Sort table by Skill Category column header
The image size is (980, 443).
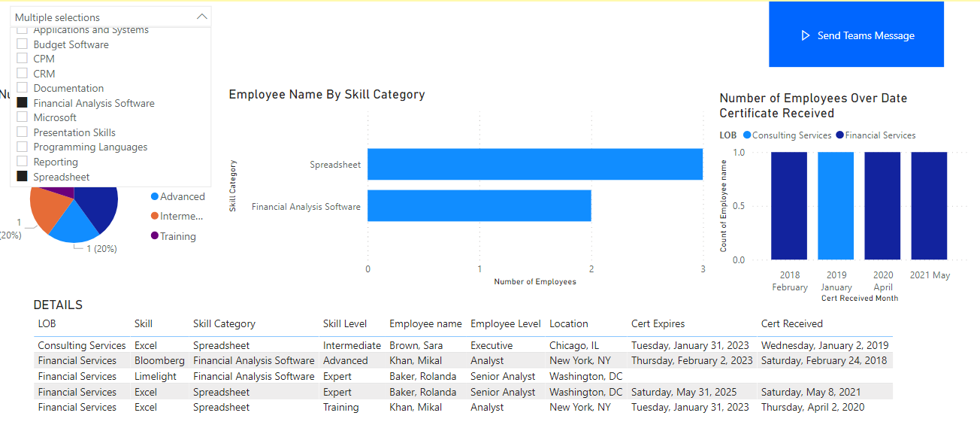[x=224, y=323]
